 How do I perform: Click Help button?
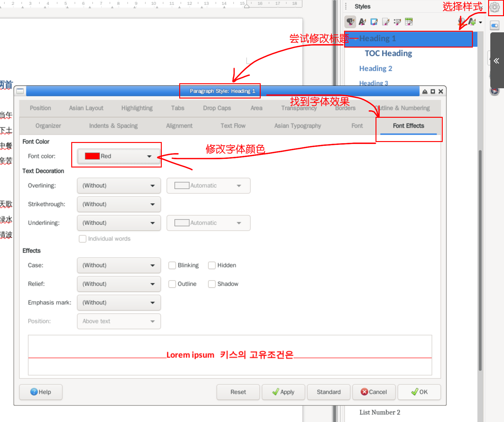(41, 392)
